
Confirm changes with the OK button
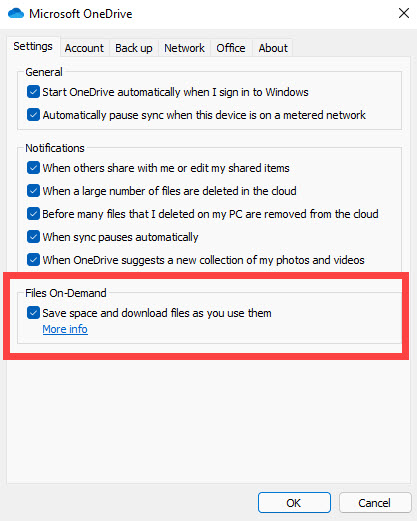pyautogui.click(x=294, y=503)
